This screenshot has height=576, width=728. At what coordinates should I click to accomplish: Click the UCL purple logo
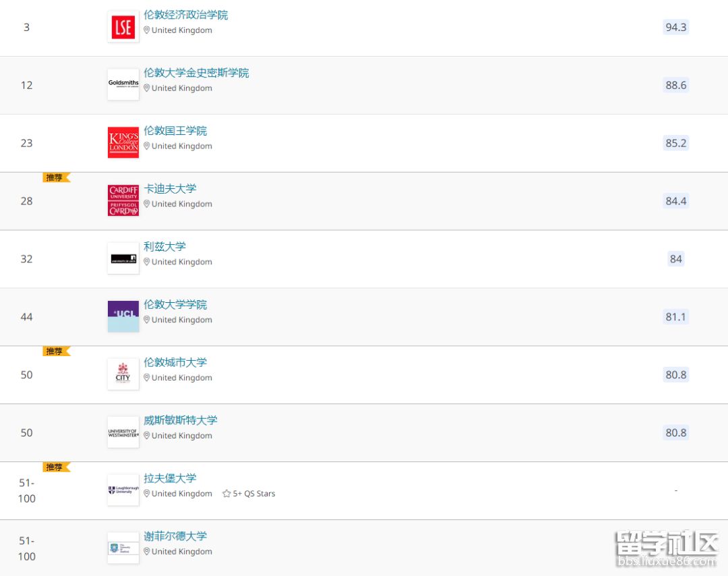coord(122,316)
